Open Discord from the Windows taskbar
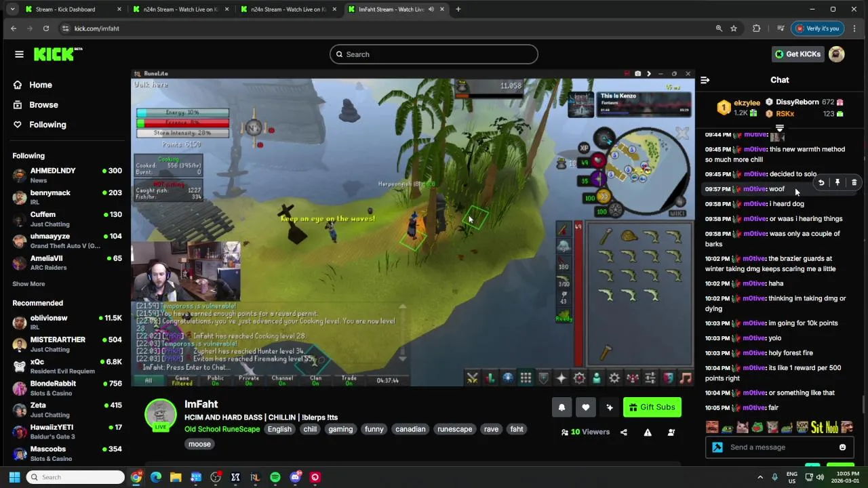 295,477
